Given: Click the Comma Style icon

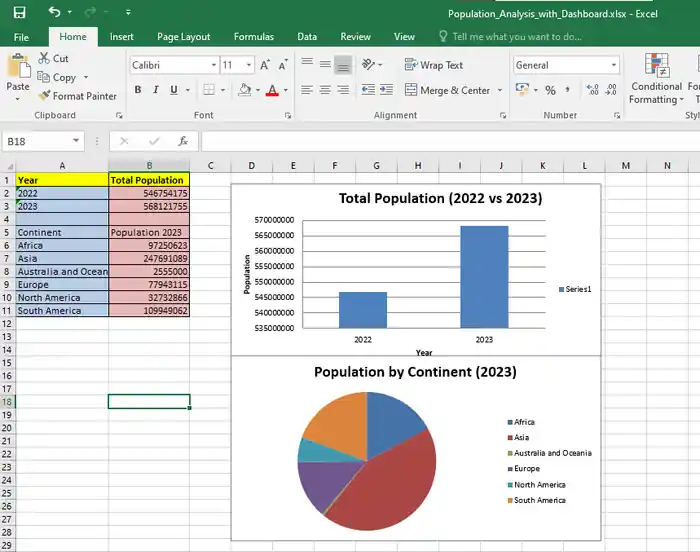Looking at the screenshot, I should (x=567, y=90).
